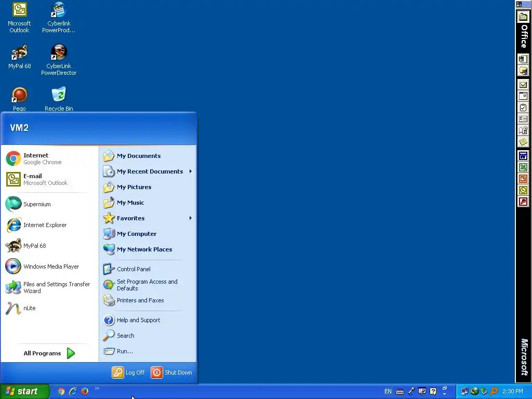The image size is (532, 399).
Task: Select the Recycle Bin desktop icon
Action: [x=59, y=99]
